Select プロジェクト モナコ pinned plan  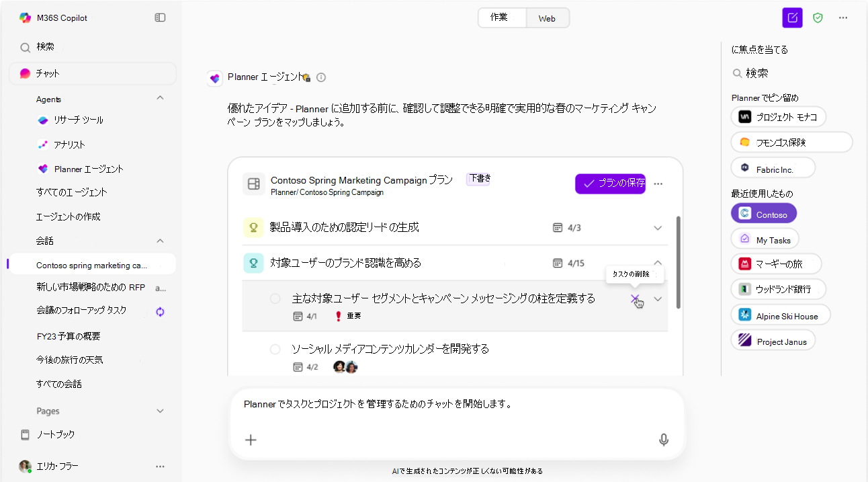(x=779, y=117)
